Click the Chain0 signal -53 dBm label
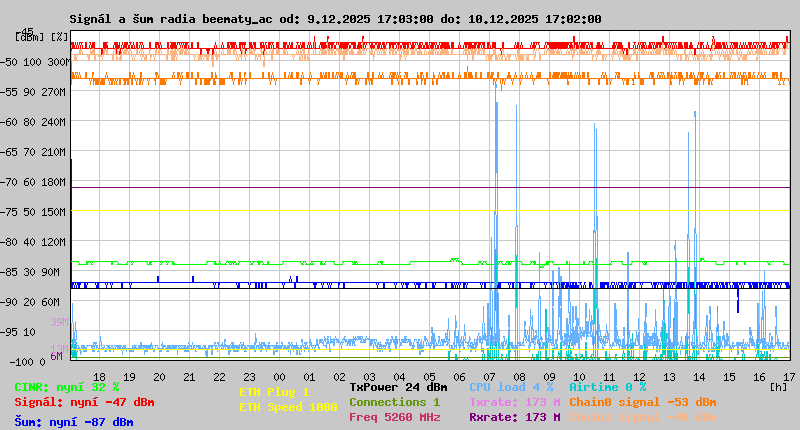The image size is (800, 430). pos(642,402)
